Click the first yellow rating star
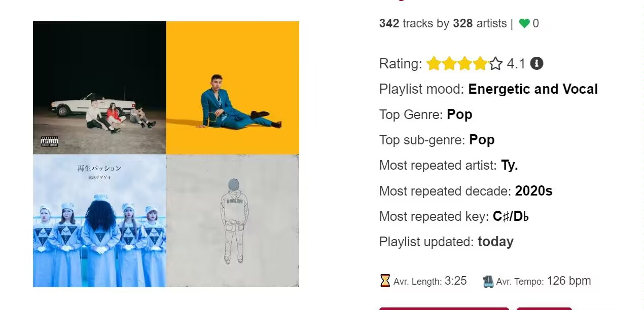This screenshot has width=644, height=310. tap(434, 64)
